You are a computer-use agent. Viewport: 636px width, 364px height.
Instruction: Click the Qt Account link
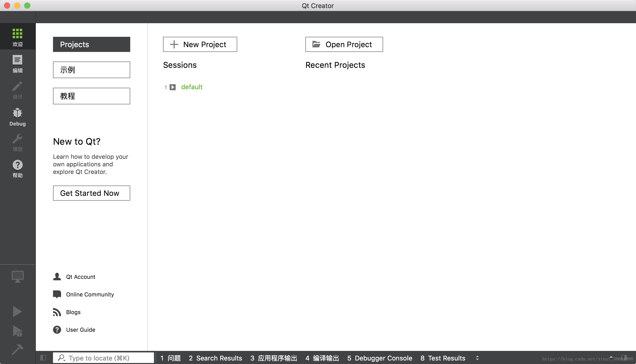80,277
